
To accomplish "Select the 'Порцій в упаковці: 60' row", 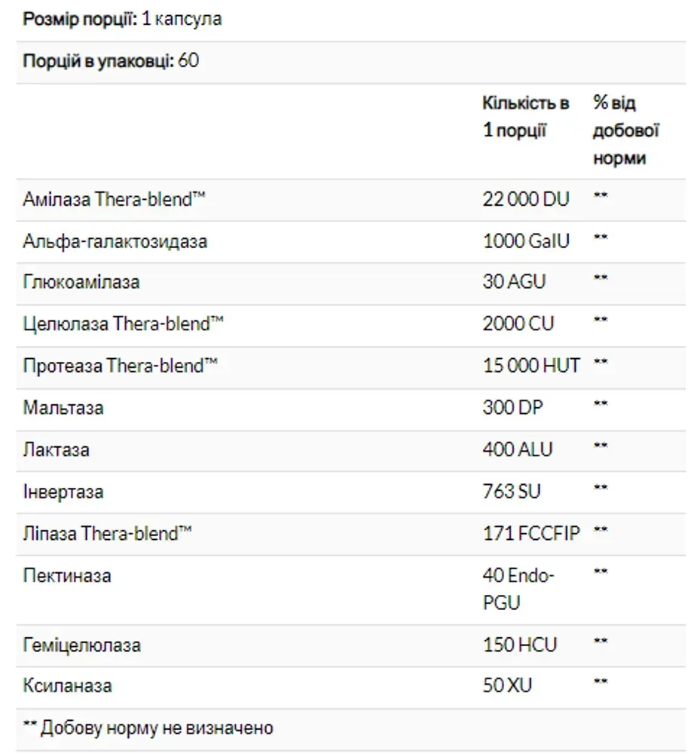I will pos(350,63).
